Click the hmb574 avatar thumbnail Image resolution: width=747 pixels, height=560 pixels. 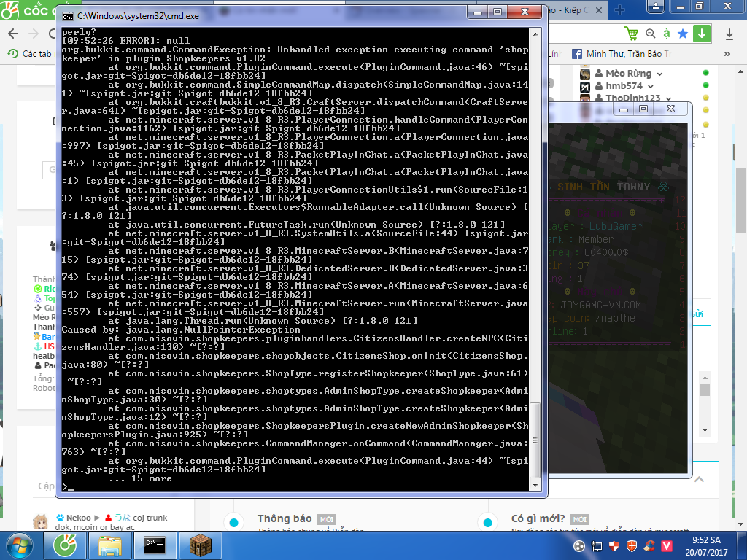pyautogui.click(x=584, y=86)
